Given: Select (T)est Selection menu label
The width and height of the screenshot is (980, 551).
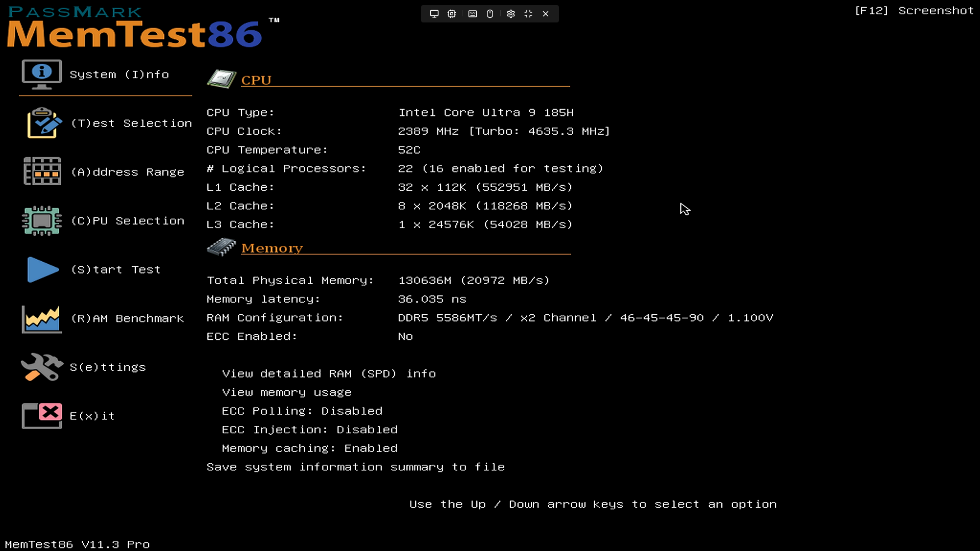Looking at the screenshot, I should point(131,123).
